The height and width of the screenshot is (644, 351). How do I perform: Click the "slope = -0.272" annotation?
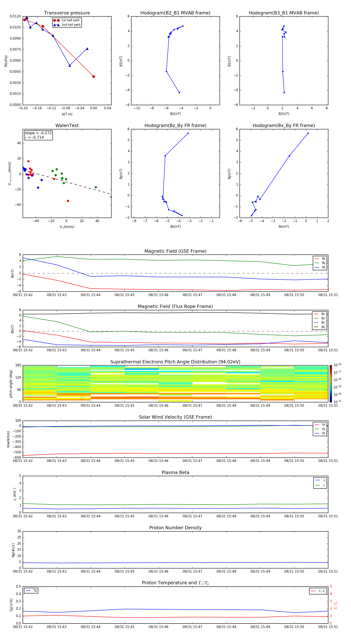pos(38,133)
